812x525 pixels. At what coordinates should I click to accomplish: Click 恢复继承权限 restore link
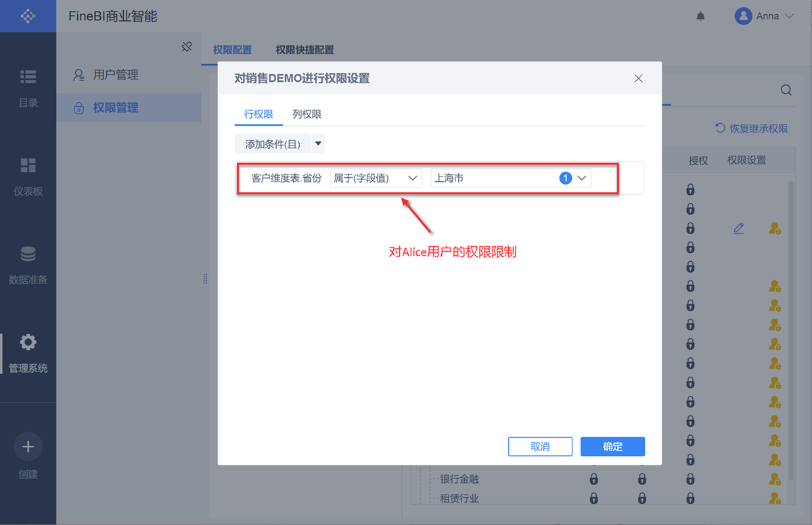click(752, 129)
